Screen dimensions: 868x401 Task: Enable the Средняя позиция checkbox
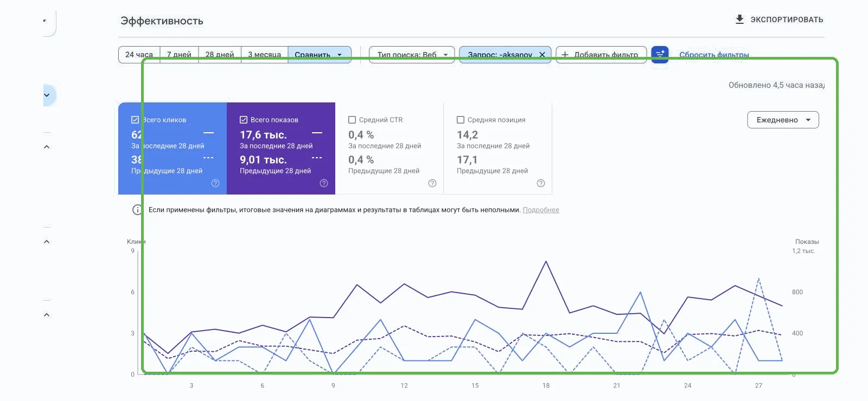(x=461, y=120)
